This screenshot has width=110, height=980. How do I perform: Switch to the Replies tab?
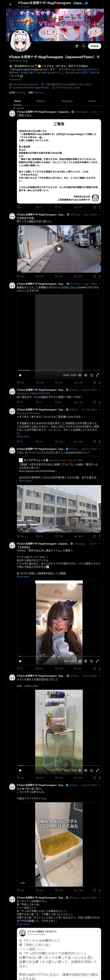[x=41, y=101]
